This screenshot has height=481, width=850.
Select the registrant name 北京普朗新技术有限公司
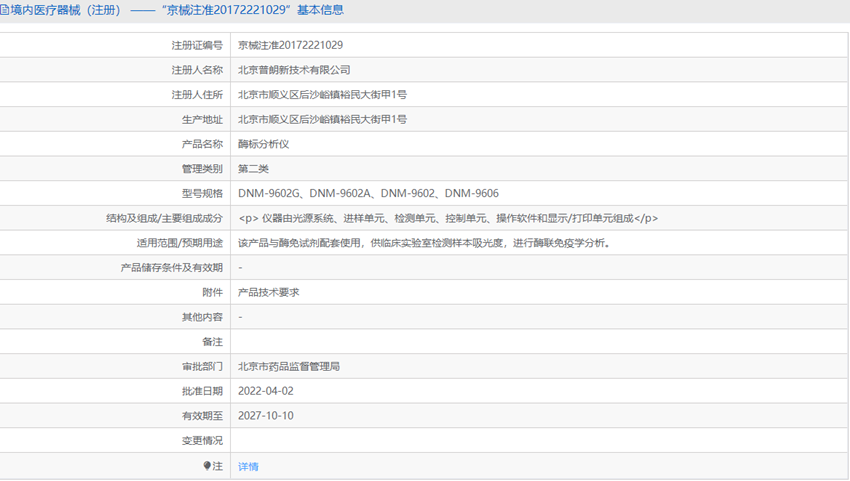tap(294, 70)
